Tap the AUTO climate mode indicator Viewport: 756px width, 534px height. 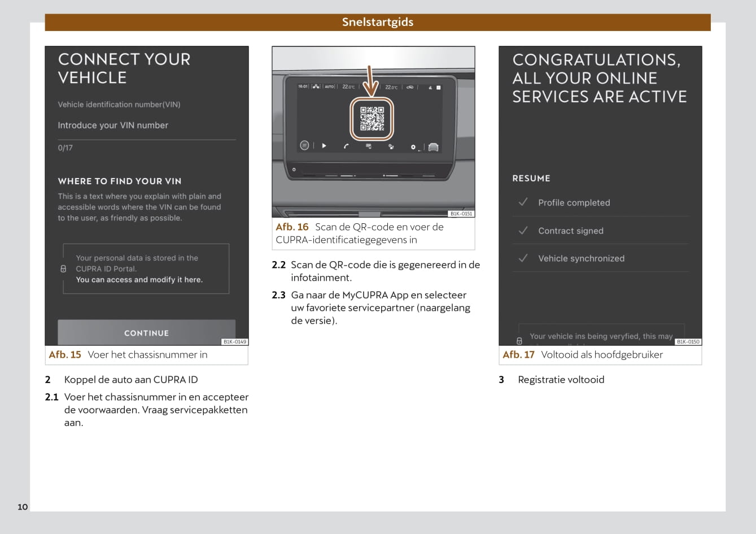330,86
